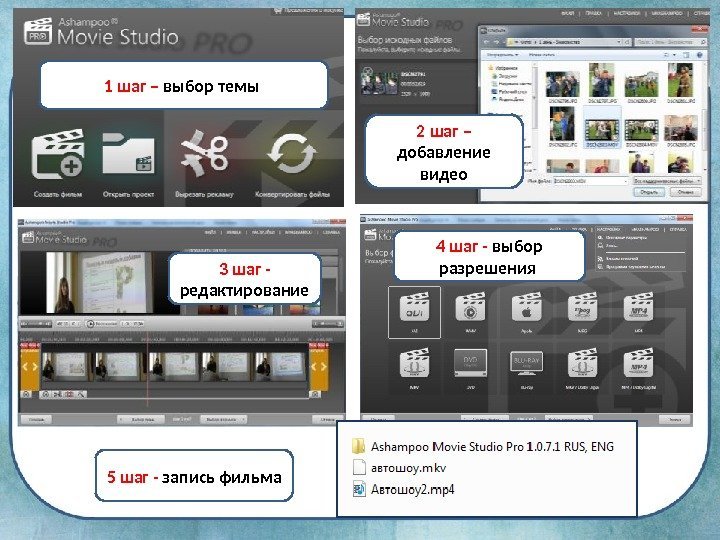The height and width of the screenshot is (540, 720).
Task: Select Избранное in the Open dialog navigation tree
Action: [x=504, y=68]
